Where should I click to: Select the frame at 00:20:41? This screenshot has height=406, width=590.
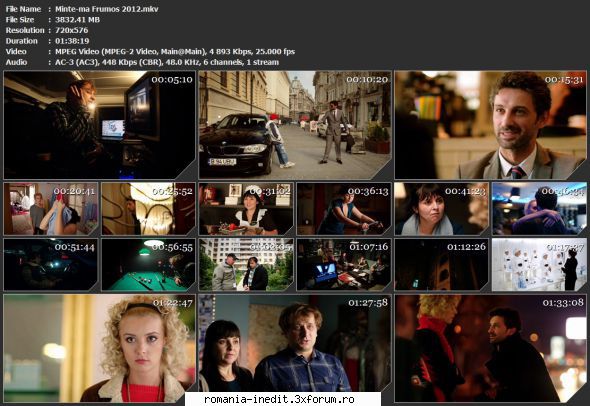pyautogui.click(x=51, y=209)
